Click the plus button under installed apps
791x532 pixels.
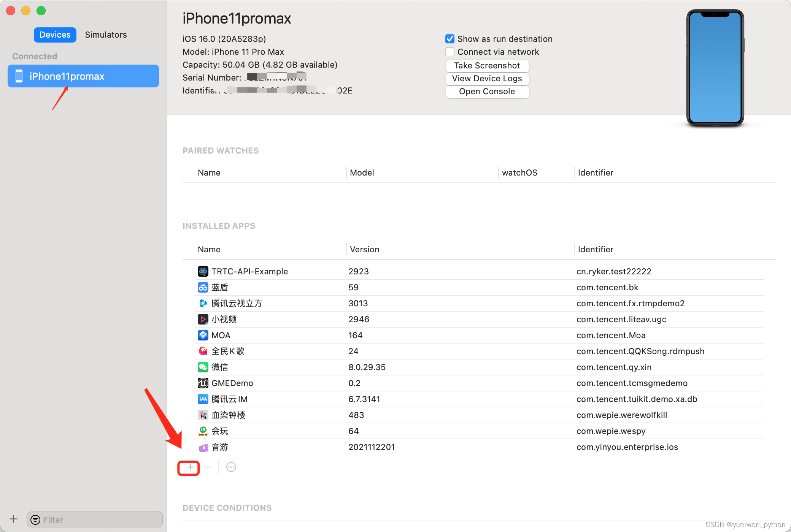click(x=190, y=467)
